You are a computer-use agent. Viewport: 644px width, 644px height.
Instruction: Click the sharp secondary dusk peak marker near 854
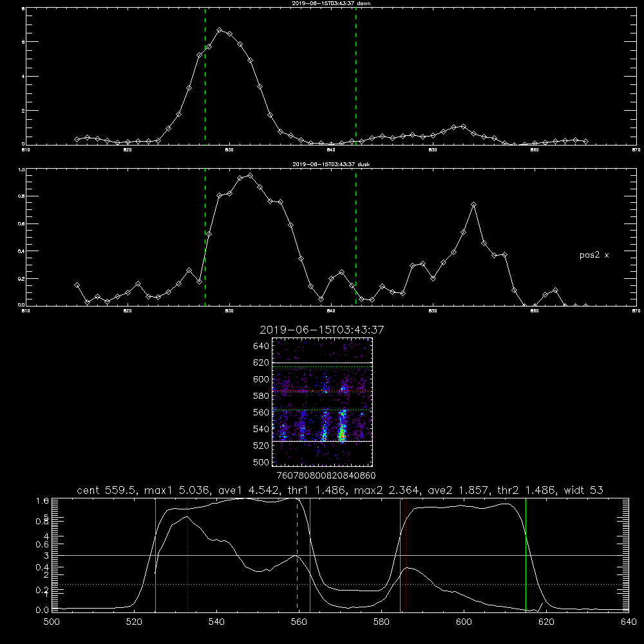(x=473, y=204)
